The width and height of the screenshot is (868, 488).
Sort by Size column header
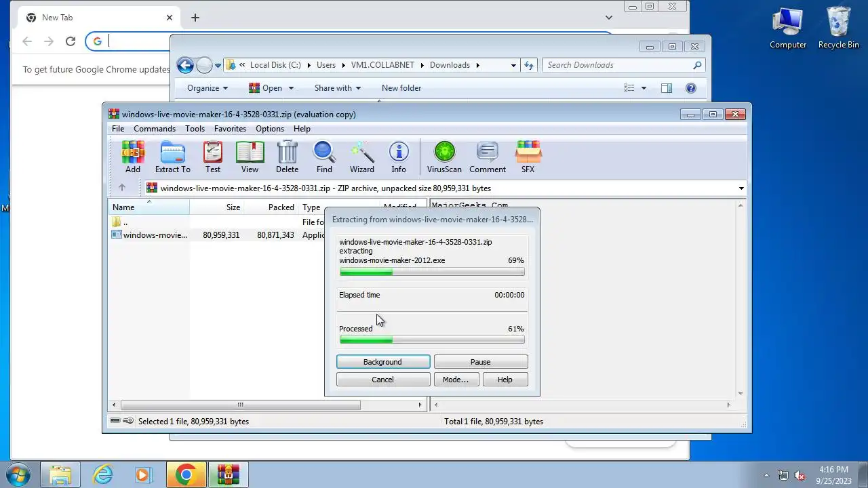[x=217, y=207]
